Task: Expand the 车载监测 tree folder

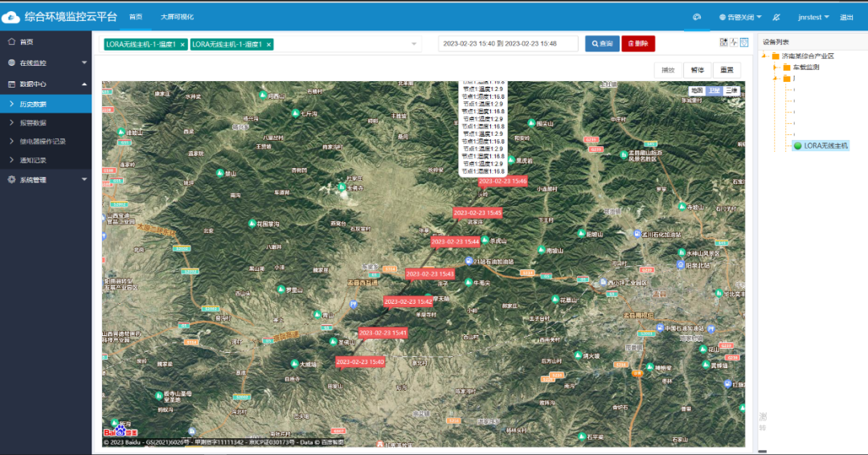Action: click(x=776, y=68)
